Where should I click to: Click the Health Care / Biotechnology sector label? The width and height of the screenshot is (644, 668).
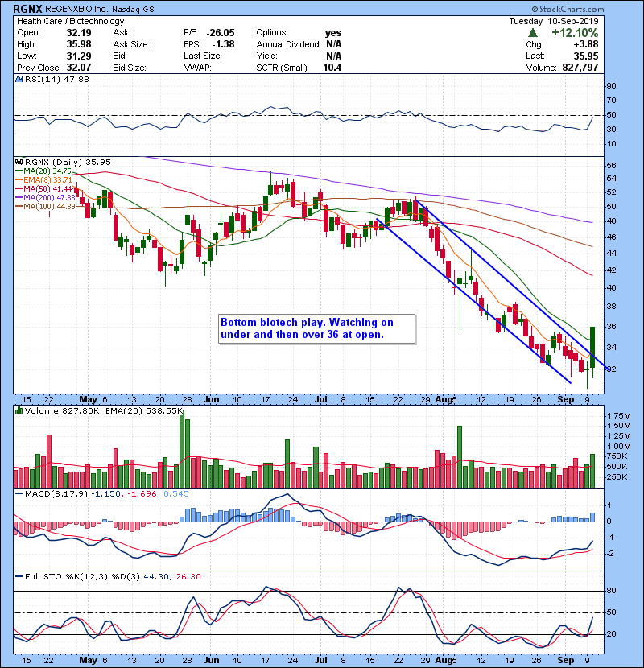click(71, 21)
